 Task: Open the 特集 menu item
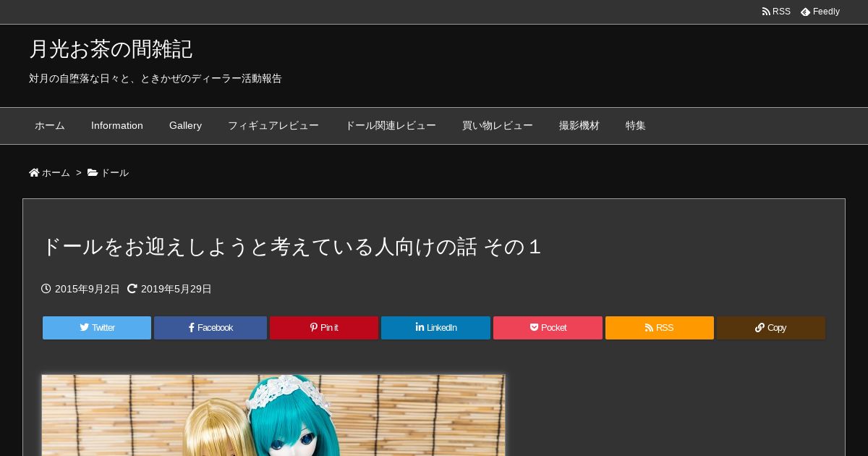pos(636,126)
